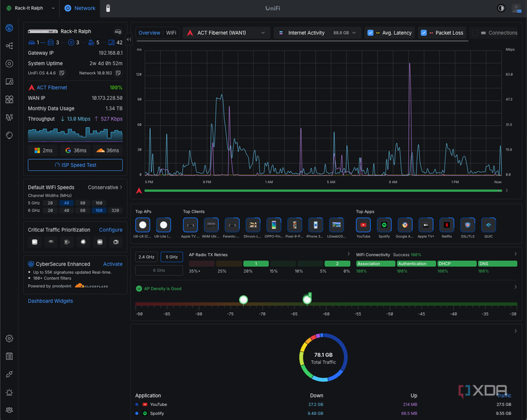Open the ACT Fibernet (WAN1) dropdown
Screen dimensions: 527x420
229,33
